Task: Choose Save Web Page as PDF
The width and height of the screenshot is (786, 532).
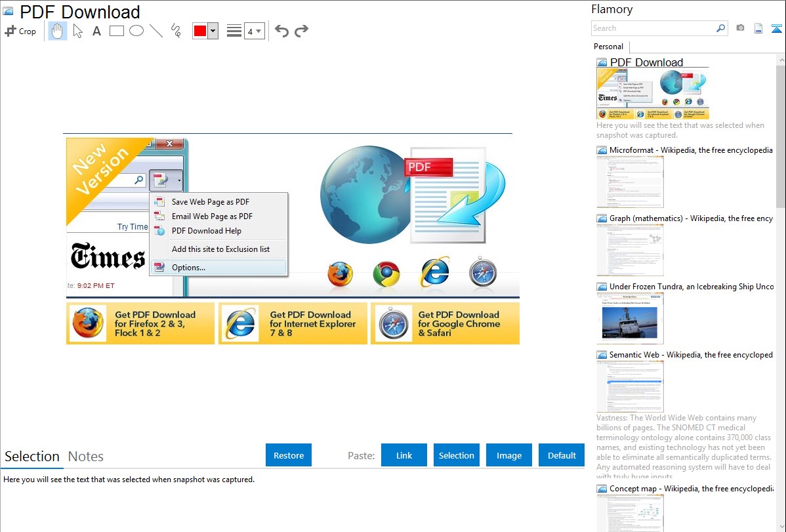Action: click(218, 201)
